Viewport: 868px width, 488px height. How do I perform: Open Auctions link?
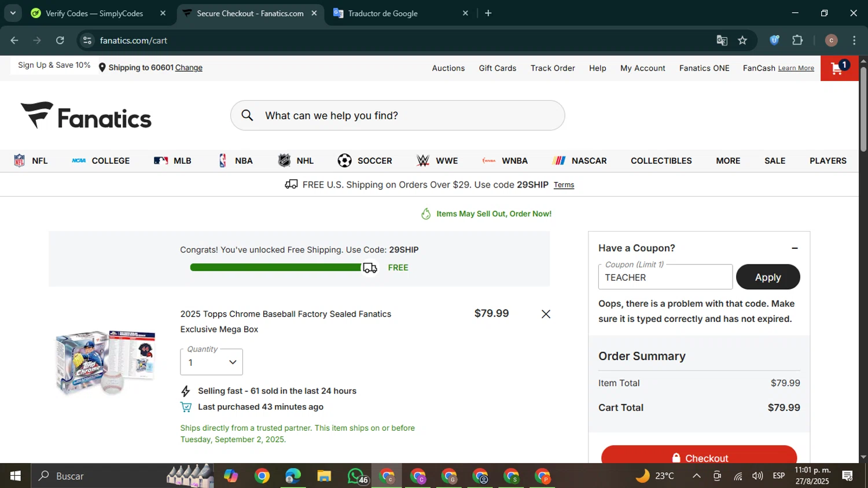click(448, 68)
